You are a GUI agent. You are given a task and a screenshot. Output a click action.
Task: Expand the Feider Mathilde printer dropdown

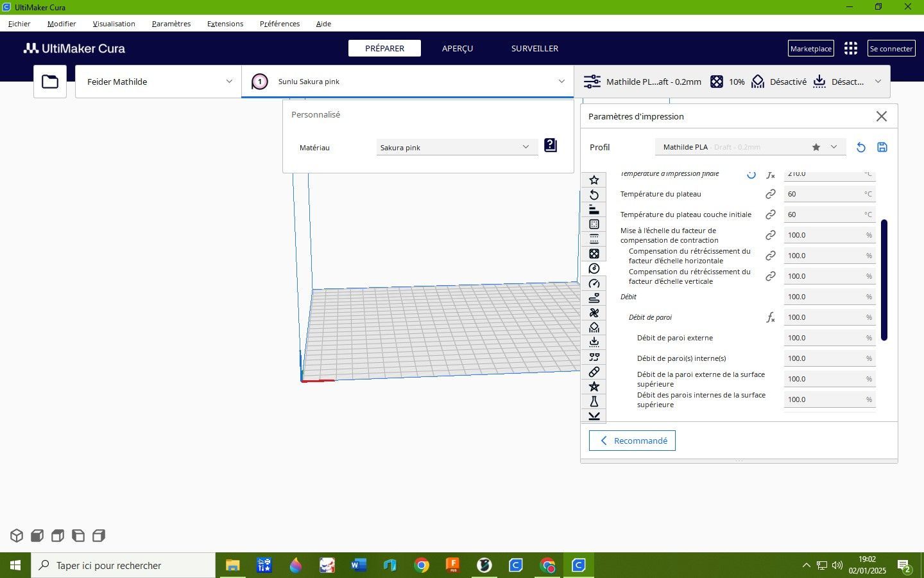coord(158,82)
